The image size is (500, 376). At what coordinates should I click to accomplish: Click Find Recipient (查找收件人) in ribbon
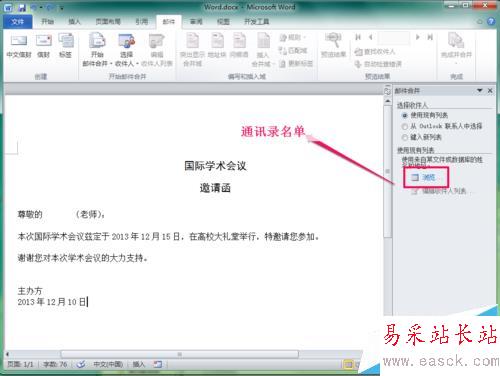coord(375,51)
